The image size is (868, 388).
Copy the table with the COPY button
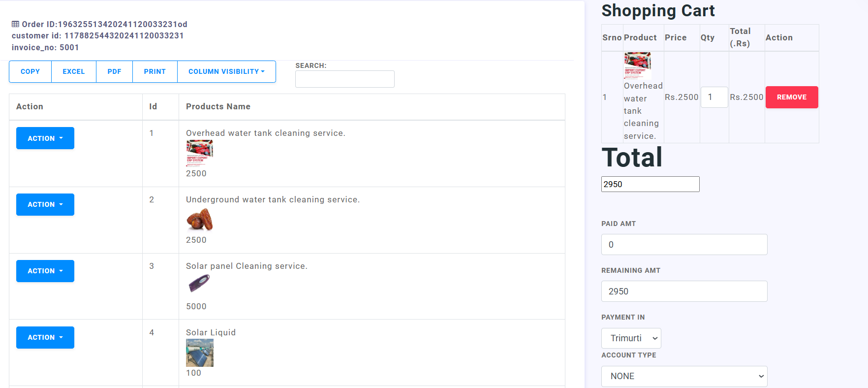pos(30,72)
